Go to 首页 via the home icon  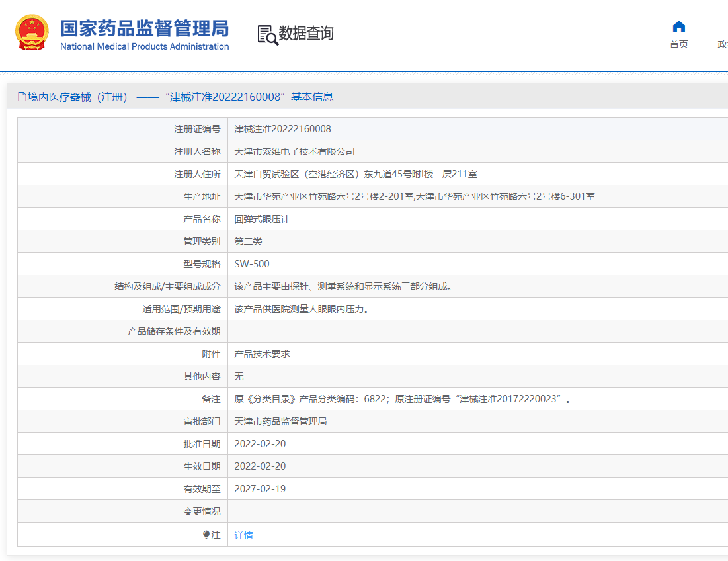679,27
